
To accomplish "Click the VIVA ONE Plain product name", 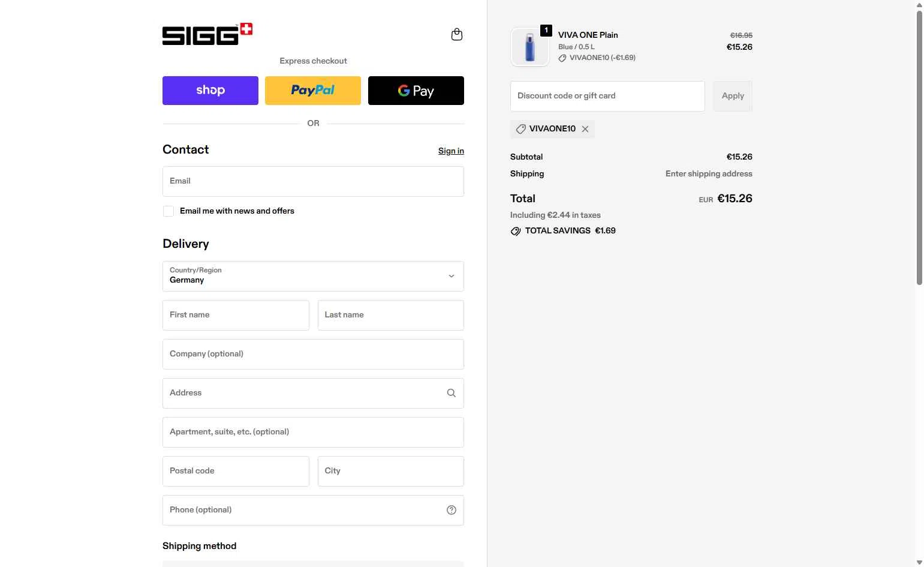I will point(588,35).
